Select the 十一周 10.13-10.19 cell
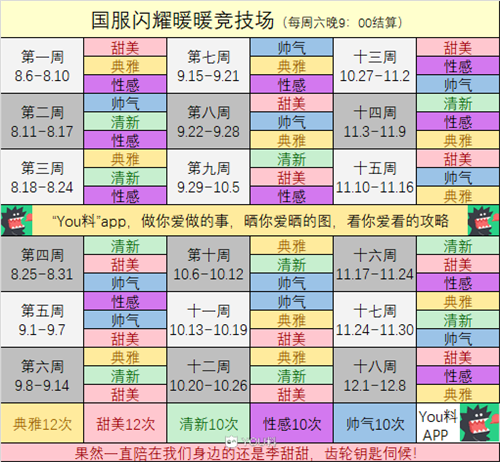 coord(208,319)
